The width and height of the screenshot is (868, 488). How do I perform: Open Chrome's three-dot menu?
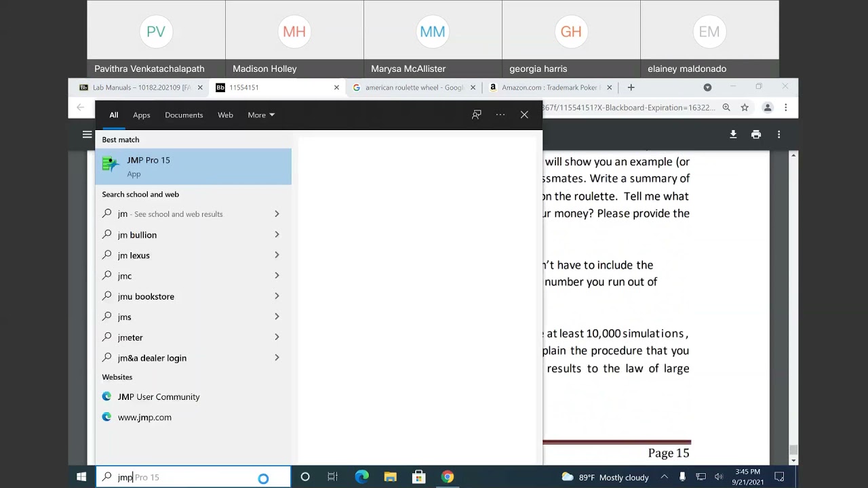click(x=786, y=107)
